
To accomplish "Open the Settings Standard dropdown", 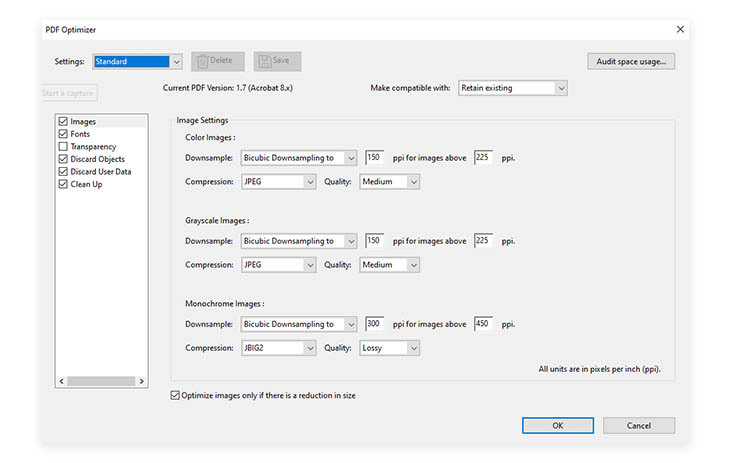I will point(138,61).
